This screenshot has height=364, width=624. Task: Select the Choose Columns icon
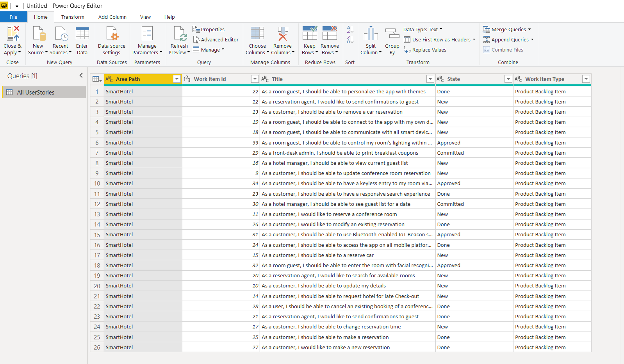point(257,34)
